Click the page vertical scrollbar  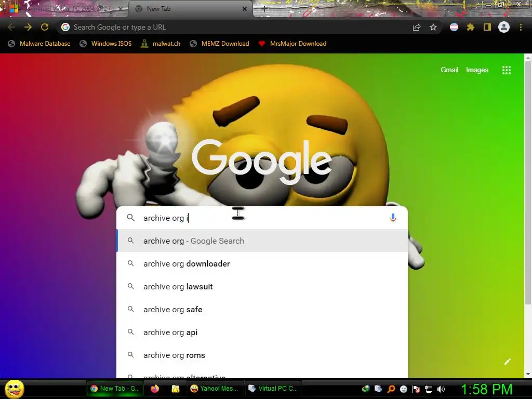528,183
